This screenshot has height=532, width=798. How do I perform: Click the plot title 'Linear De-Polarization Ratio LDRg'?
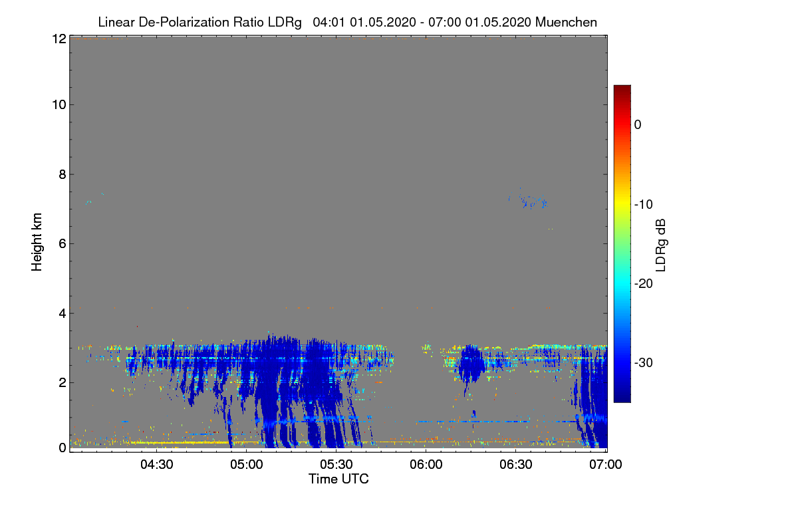[199, 23]
